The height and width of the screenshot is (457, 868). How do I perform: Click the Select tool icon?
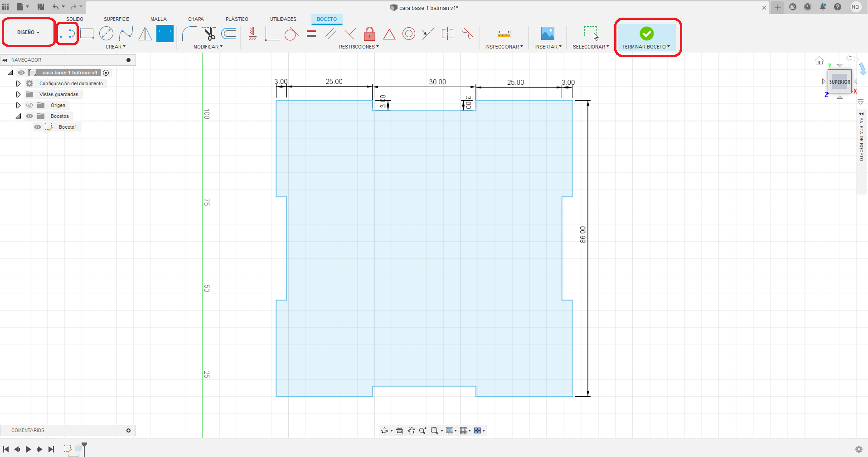click(591, 34)
